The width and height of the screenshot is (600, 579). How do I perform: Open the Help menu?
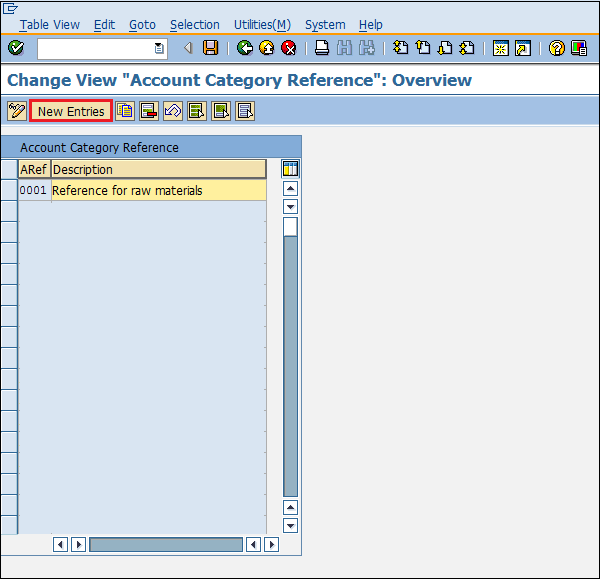click(x=371, y=25)
